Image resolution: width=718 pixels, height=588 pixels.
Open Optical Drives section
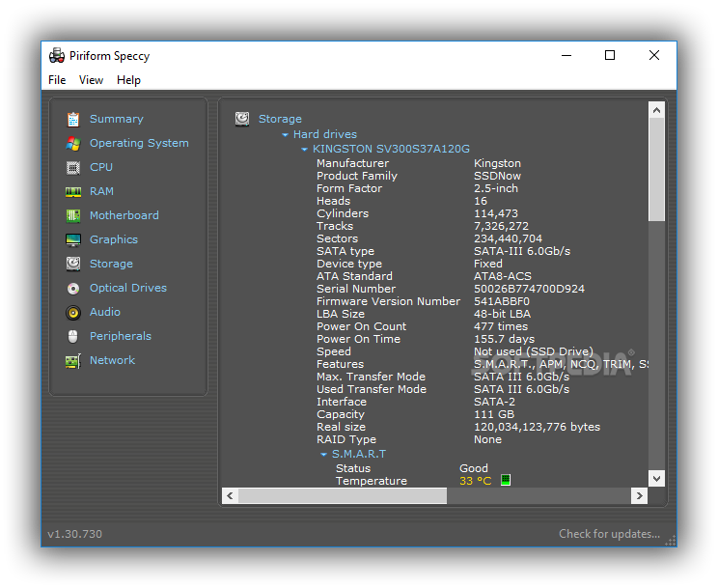[128, 288]
